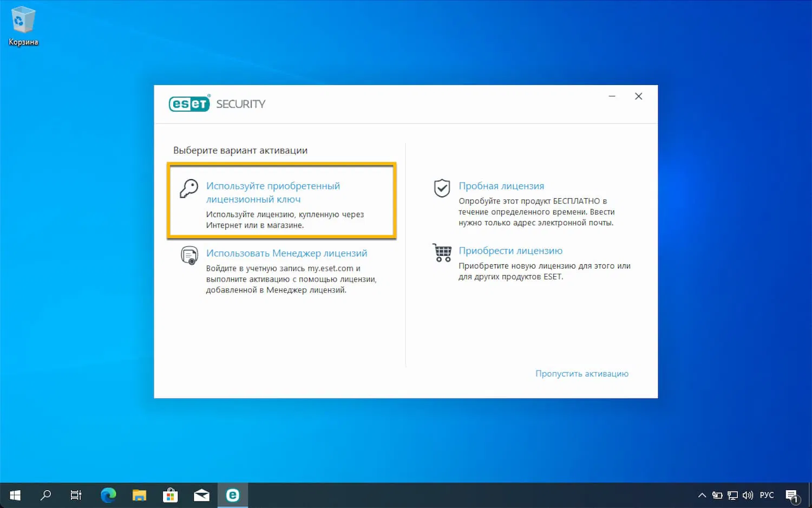Click the License Manager document icon
Image resolution: width=812 pixels, height=508 pixels.
click(x=189, y=255)
